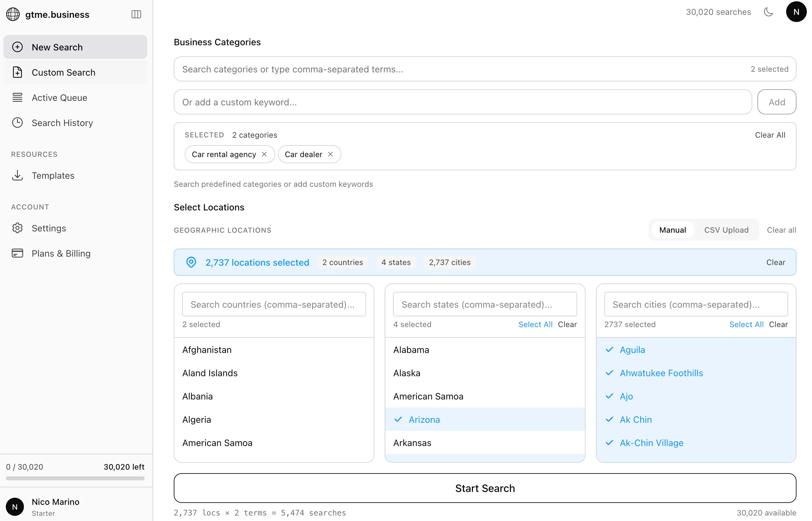Deselect Arizona state

pyautogui.click(x=485, y=420)
